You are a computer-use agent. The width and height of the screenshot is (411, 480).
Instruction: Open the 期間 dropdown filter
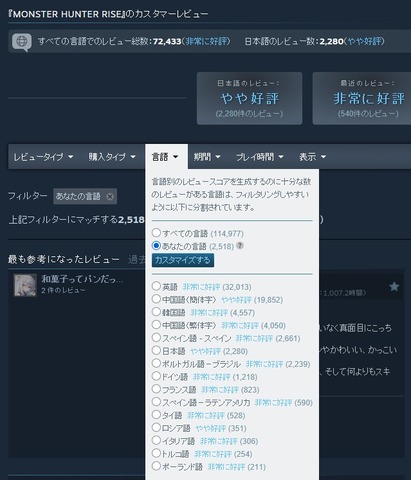207,157
